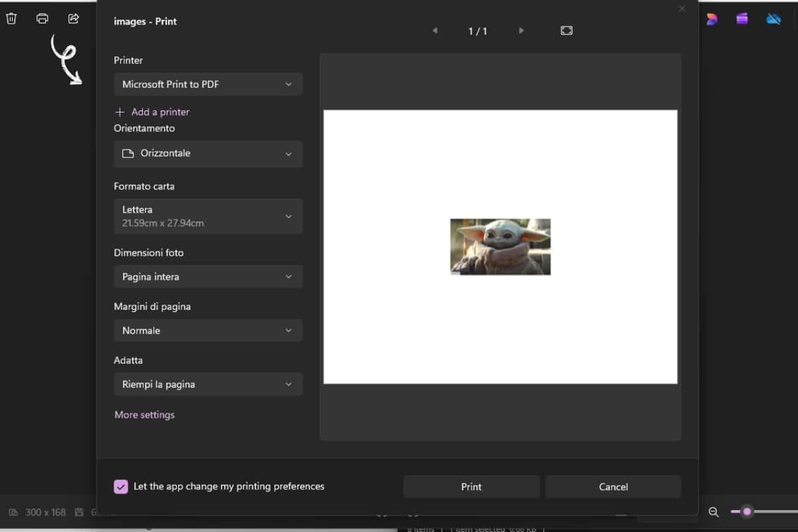
Task: Click the Delete (trash) icon
Action: coord(11,19)
